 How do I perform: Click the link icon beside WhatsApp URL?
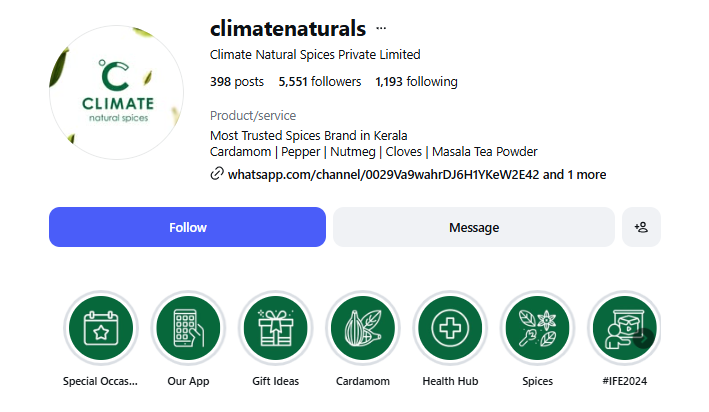(217, 174)
